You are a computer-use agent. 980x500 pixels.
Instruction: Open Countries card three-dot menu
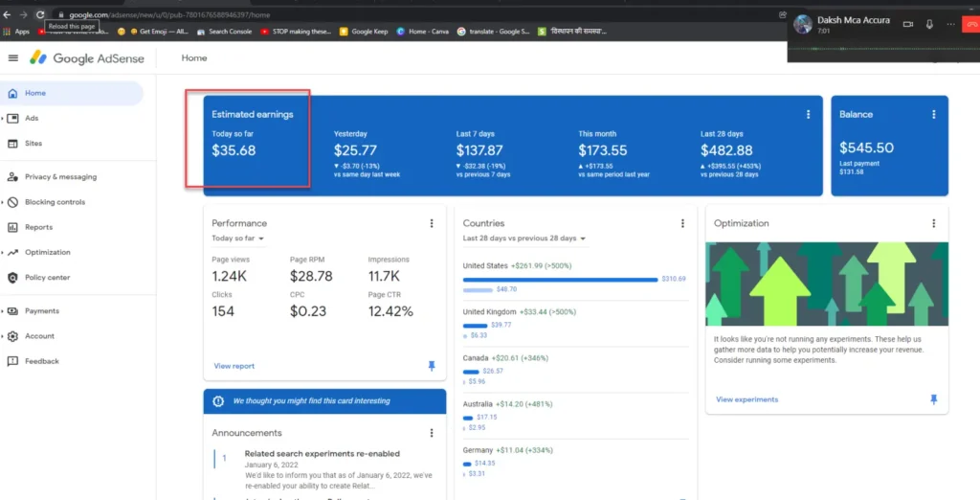(x=682, y=223)
